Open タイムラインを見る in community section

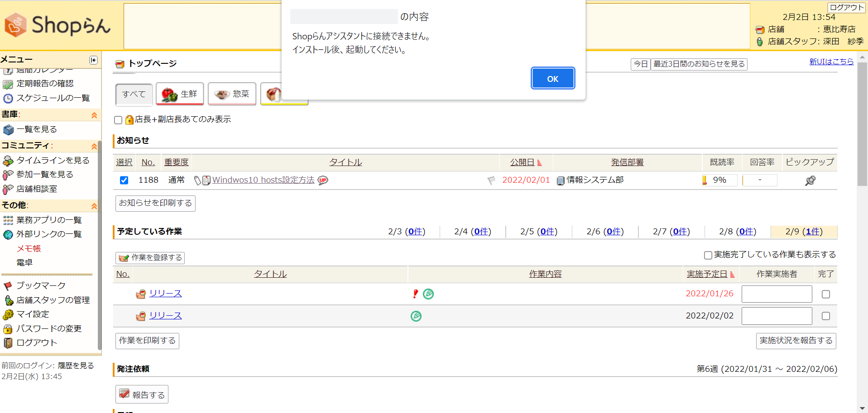[x=53, y=160]
